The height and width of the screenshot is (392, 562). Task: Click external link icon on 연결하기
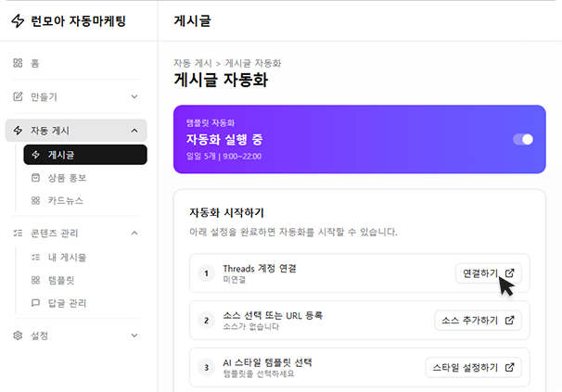coord(509,273)
